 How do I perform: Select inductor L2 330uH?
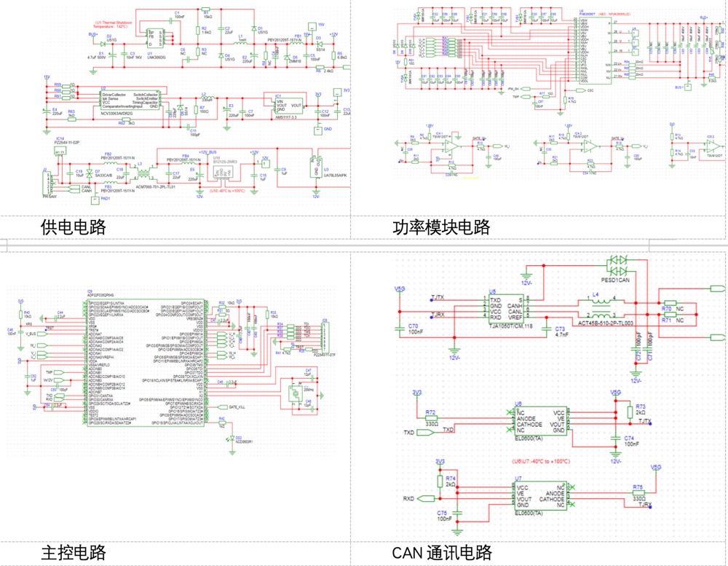(x=207, y=98)
